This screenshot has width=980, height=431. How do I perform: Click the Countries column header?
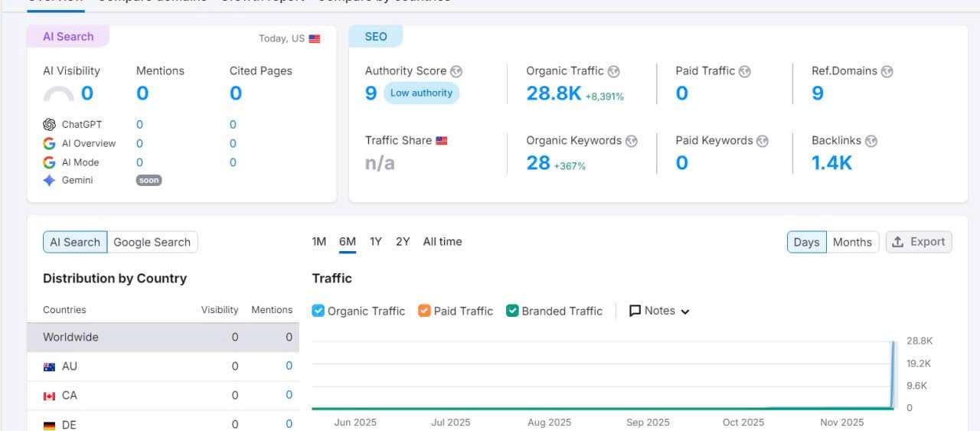pyautogui.click(x=64, y=310)
